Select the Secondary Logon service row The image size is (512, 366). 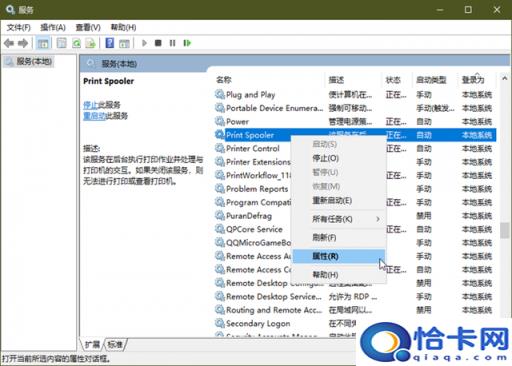tap(355, 323)
